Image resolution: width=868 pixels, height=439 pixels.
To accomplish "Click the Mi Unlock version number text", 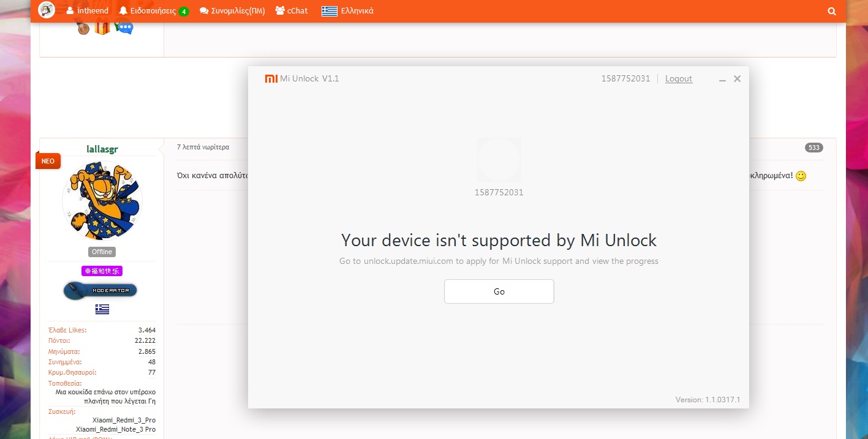I will (708, 400).
